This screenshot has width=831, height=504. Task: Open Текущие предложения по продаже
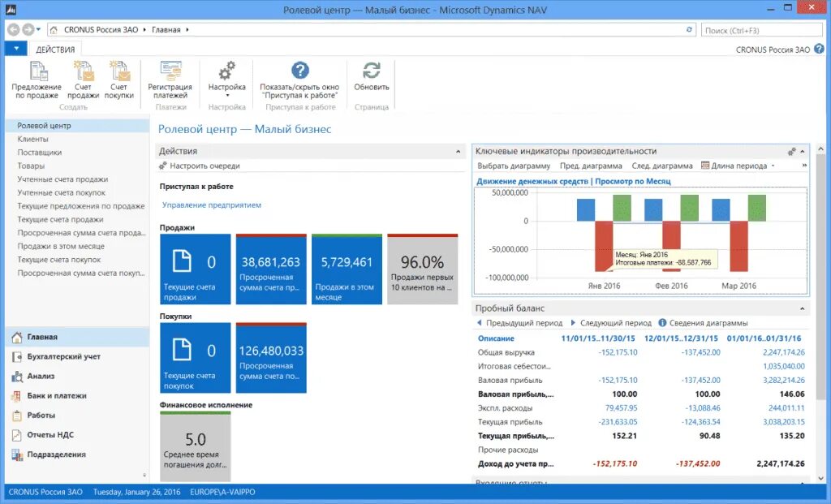click(81, 205)
